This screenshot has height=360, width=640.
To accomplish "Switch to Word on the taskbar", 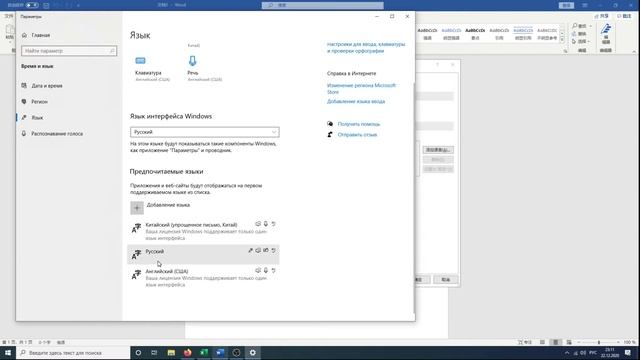I will 220,353.
